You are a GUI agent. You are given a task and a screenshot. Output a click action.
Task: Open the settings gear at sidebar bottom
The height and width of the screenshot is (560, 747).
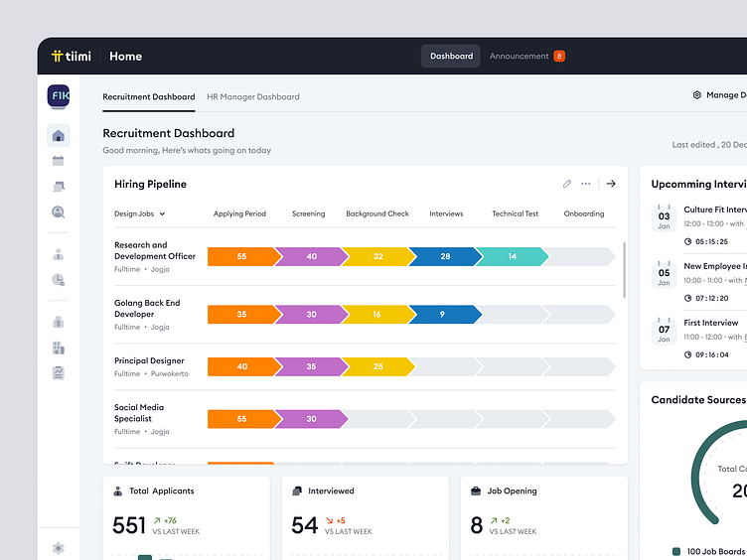coord(58,548)
